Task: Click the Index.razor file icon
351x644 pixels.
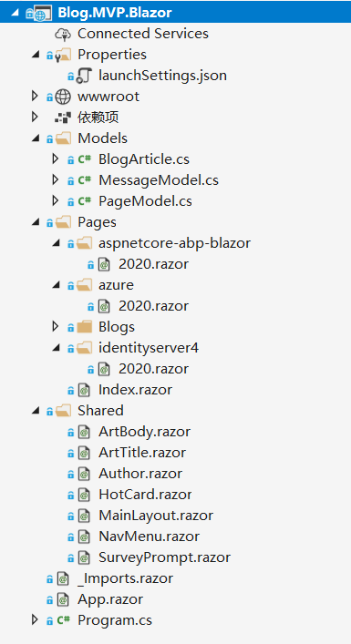Action: 84,390
